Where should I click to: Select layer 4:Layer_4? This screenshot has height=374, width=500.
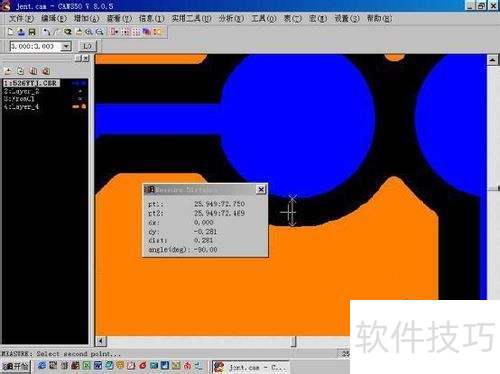22,107
